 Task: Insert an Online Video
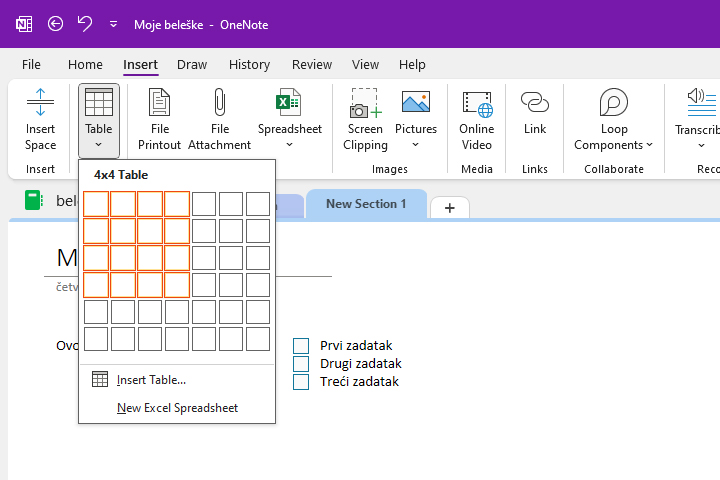pyautogui.click(x=476, y=103)
